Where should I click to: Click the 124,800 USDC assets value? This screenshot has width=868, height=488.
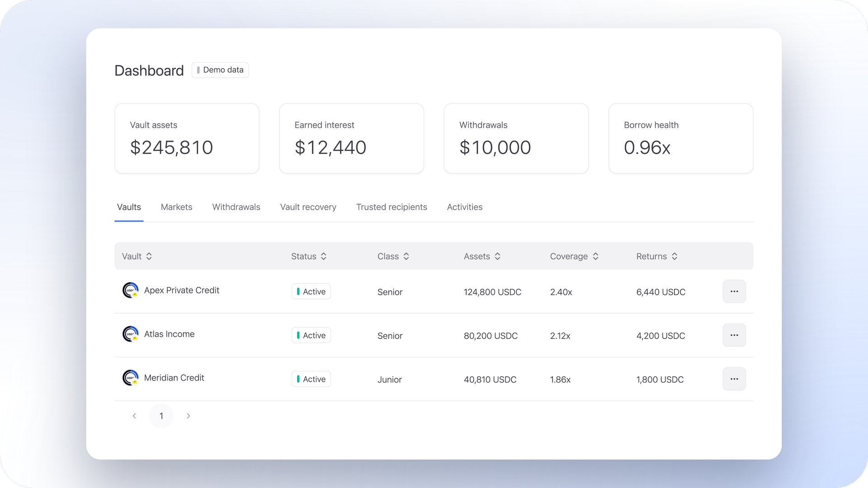pos(493,292)
